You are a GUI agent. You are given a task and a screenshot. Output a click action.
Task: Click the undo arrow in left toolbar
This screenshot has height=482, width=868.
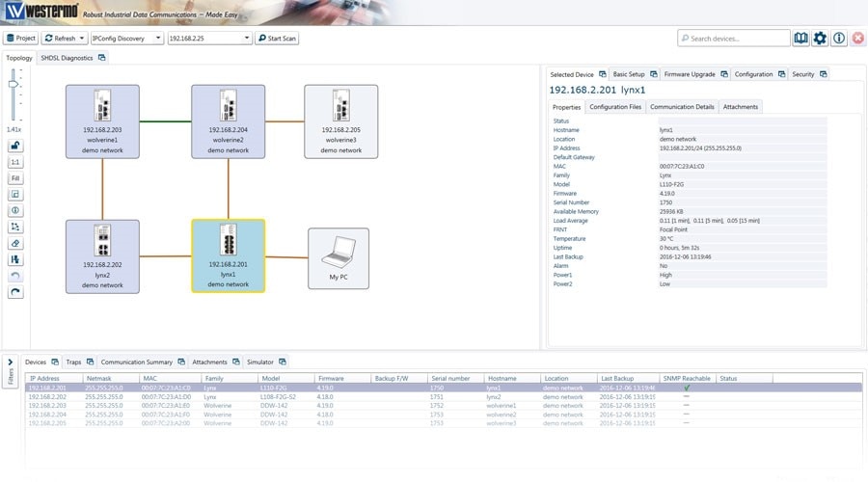point(14,276)
